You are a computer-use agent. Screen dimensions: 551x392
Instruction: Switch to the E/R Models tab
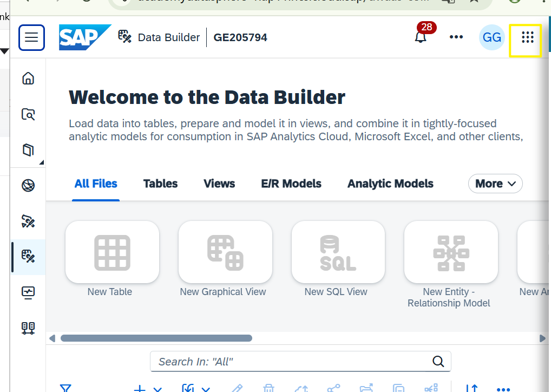pyautogui.click(x=291, y=184)
